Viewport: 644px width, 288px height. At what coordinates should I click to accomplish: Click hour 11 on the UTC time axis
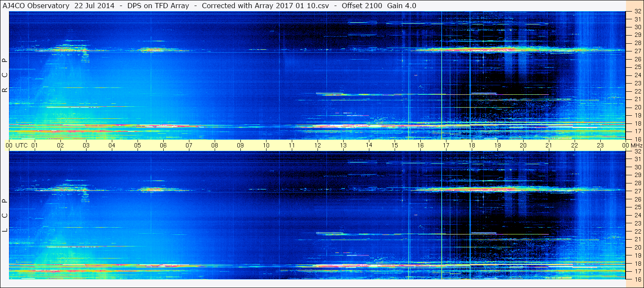[292, 145]
